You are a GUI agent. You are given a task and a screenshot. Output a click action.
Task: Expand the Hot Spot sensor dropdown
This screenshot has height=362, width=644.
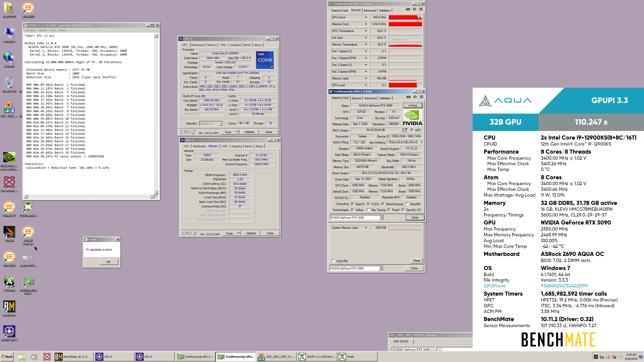(x=366, y=38)
